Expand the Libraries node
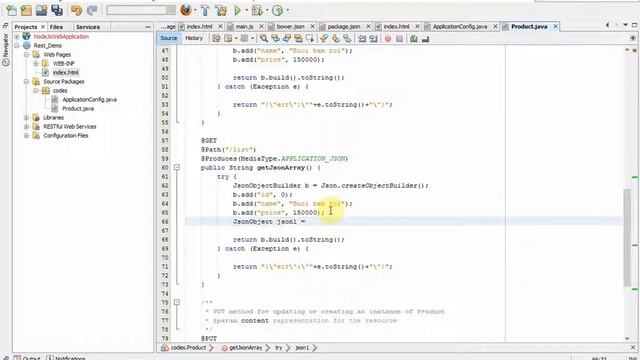Image resolution: width=640 pixels, height=360 pixels. (x=27, y=118)
